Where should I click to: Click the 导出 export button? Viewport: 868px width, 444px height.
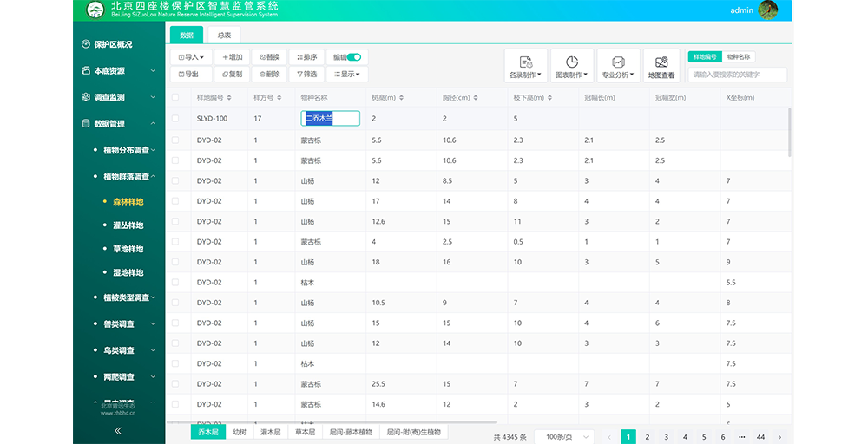click(191, 74)
